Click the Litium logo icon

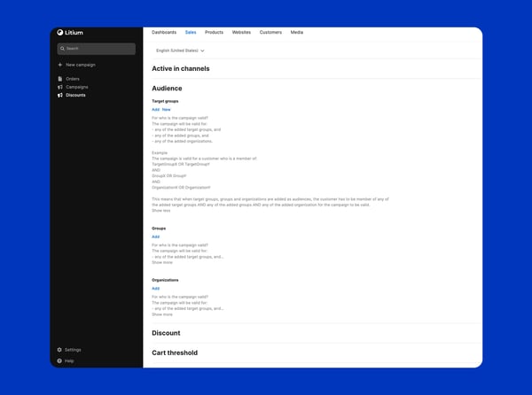coord(60,33)
